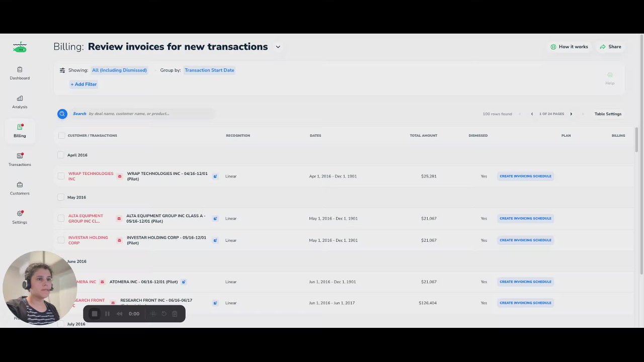Click the red email icon for Wrap Technologies
This screenshot has height=362, width=644.
[x=120, y=176]
